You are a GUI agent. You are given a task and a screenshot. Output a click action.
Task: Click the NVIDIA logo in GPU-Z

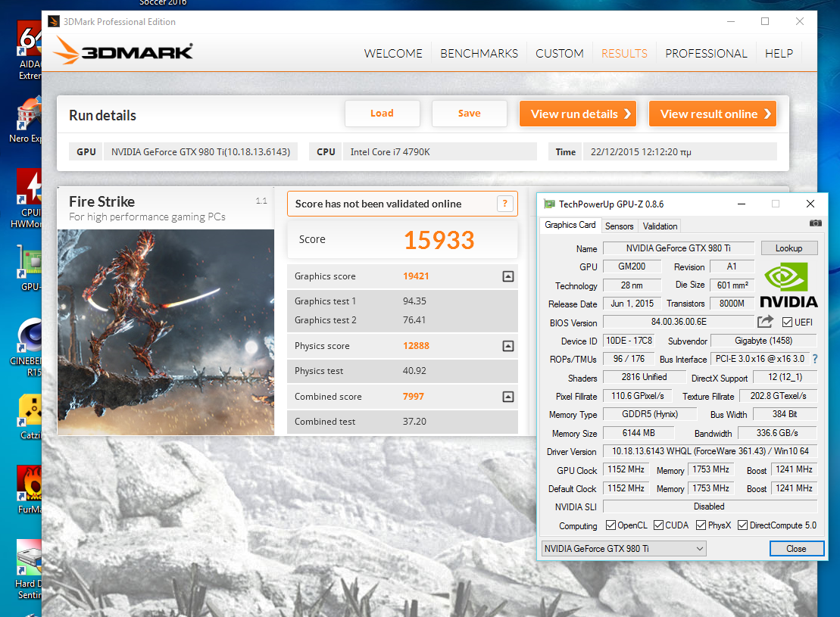pyautogui.click(x=788, y=286)
